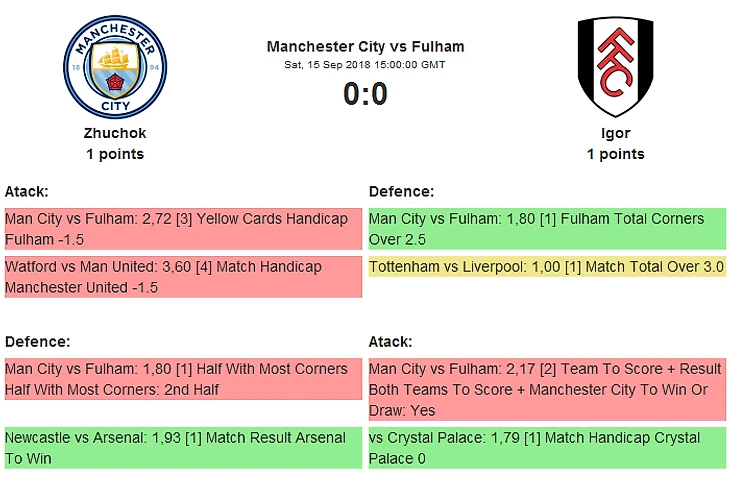730x480 pixels.
Task: Click the Fulham FC club crest
Action: coord(615,67)
